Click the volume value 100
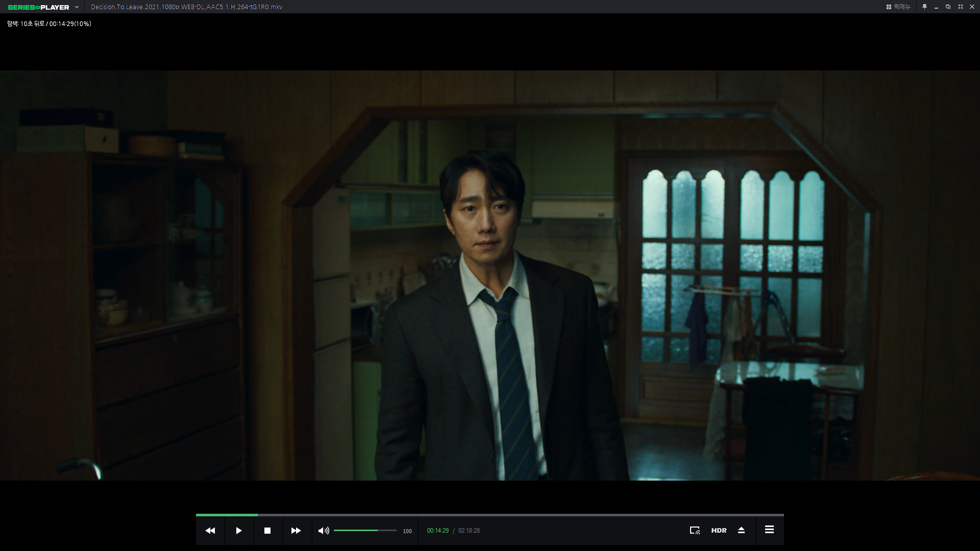Image resolution: width=980 pixels, height=551 pixels. [x=407, y=531]
